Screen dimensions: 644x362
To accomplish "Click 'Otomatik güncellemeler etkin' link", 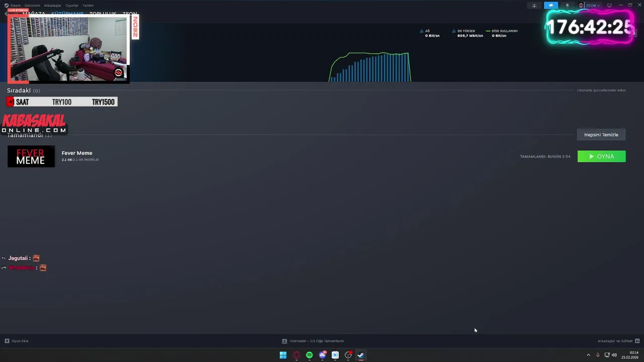I will click(601, 90).
